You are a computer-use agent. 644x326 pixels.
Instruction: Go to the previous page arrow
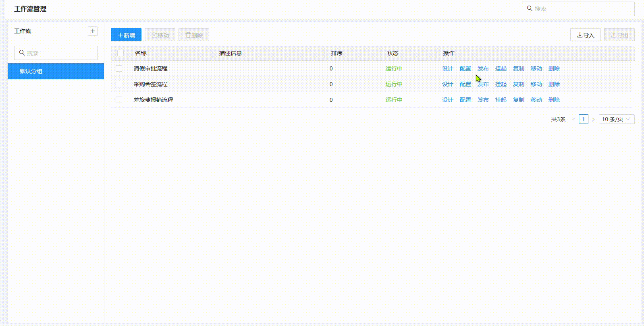click(574, 119)
